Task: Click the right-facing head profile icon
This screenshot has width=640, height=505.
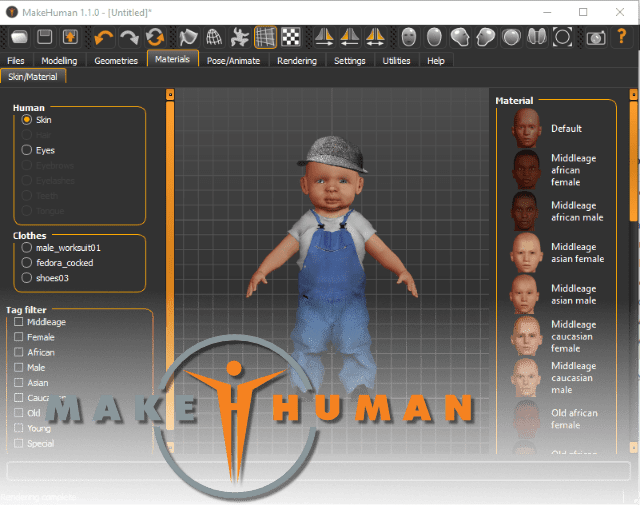Action: (486, 38)
